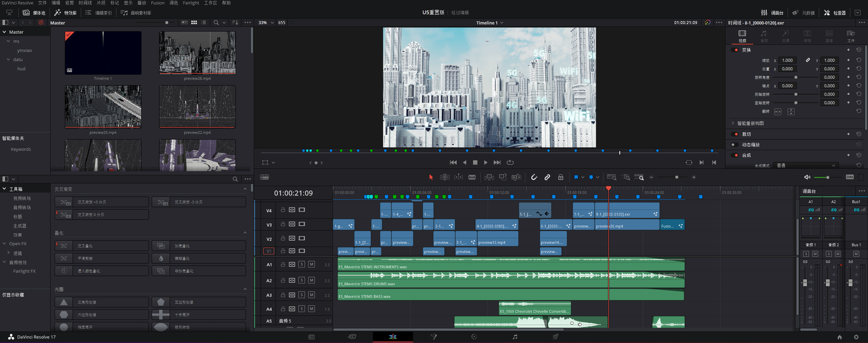
Task: Select the 视频 inspector tab
Action: pyautogui.click(x=742, y=36)
